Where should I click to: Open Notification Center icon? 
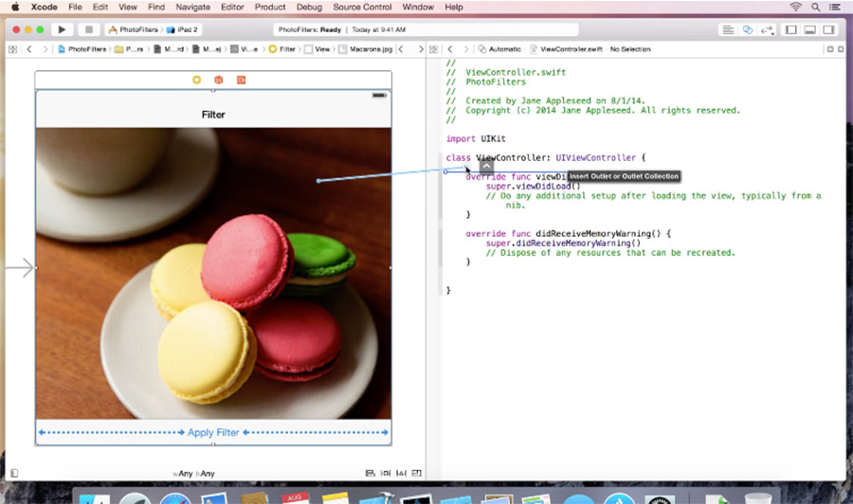point(834,7)
